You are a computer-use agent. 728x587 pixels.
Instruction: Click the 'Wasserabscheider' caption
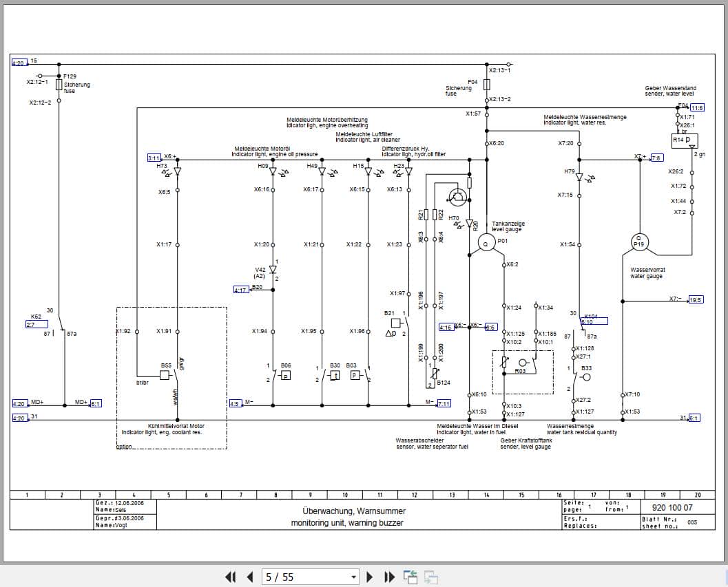coord(419,440)
